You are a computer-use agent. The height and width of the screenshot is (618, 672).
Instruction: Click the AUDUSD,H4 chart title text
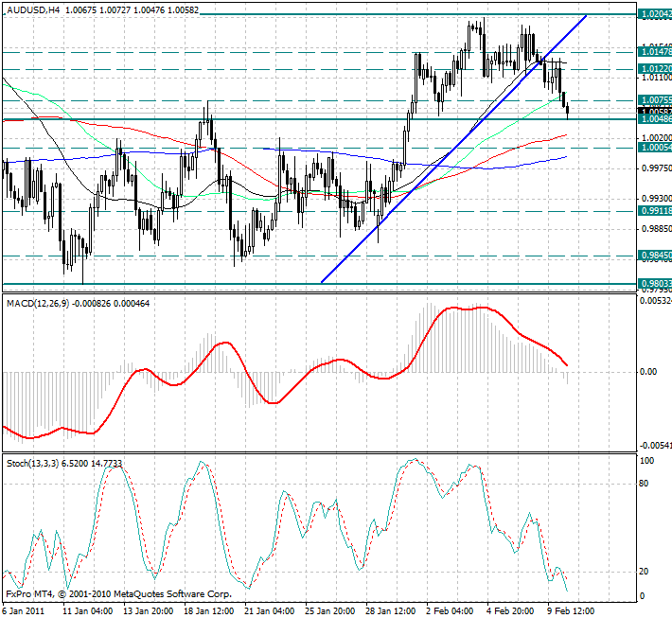33,9
